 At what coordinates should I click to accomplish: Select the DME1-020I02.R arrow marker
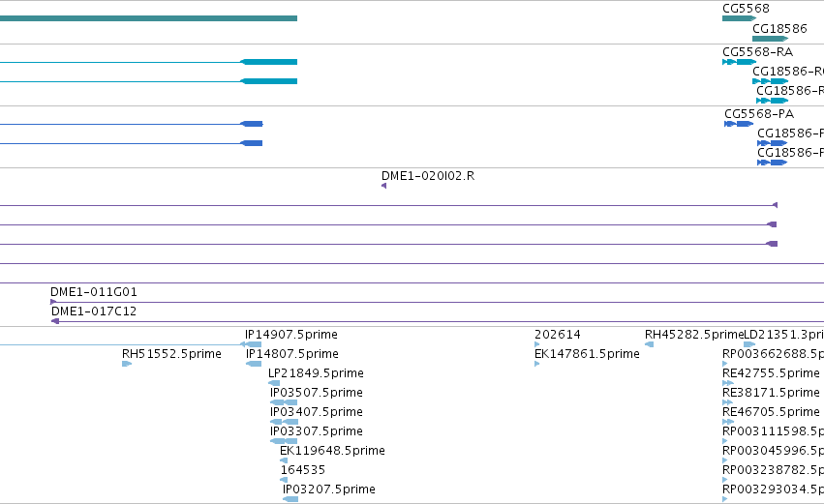pyautogui.click(x=384, y=186)
